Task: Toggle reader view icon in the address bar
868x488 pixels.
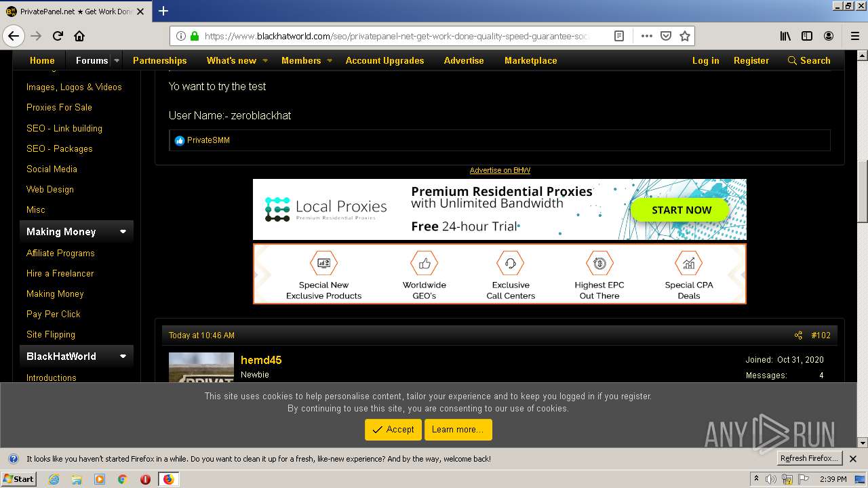Action: [619, 36]
